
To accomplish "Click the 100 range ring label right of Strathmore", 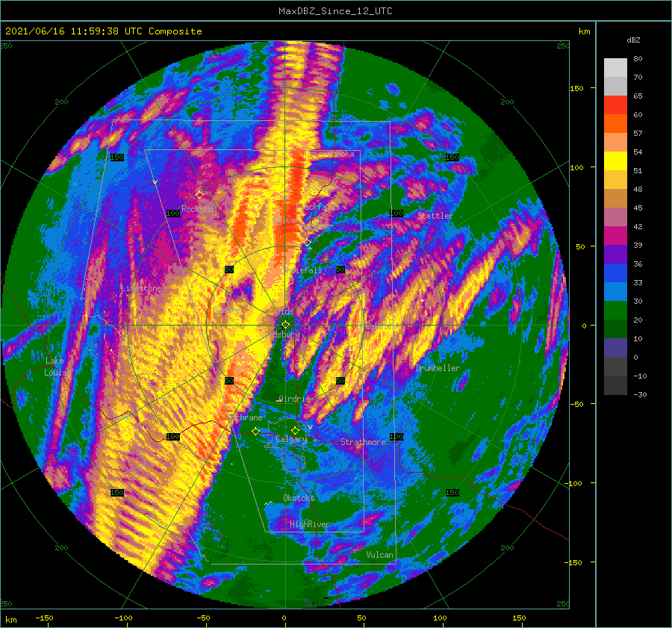I will pos(396,436).
